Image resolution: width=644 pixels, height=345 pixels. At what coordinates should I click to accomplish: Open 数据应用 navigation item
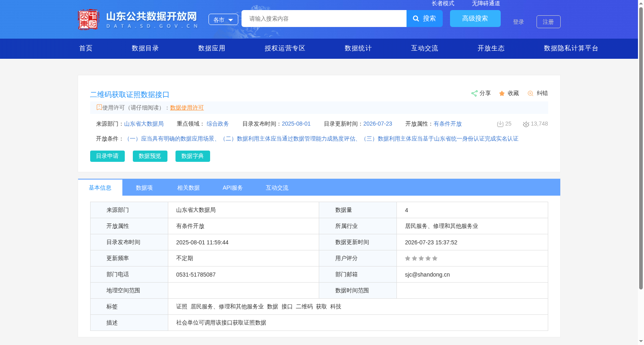(212, 48)
